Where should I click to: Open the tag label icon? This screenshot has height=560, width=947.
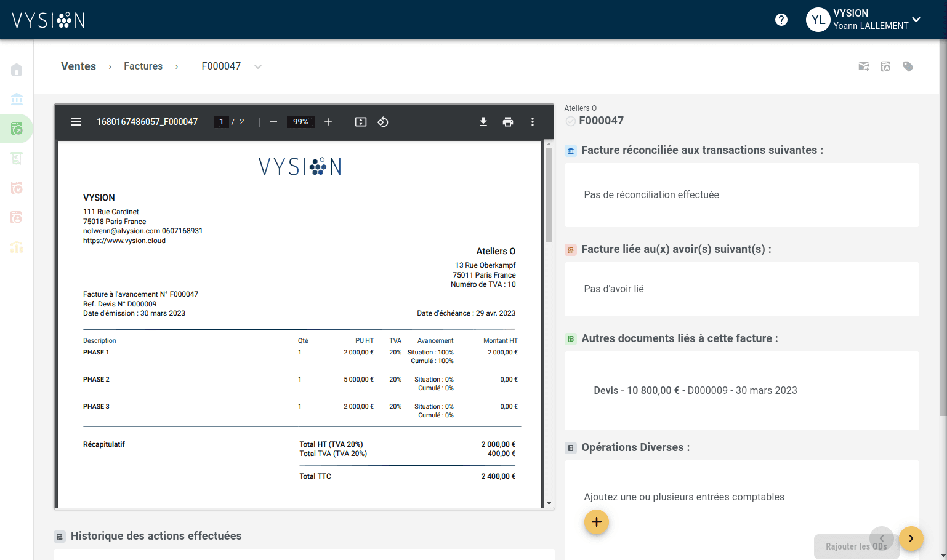click(x=908, y=66)
